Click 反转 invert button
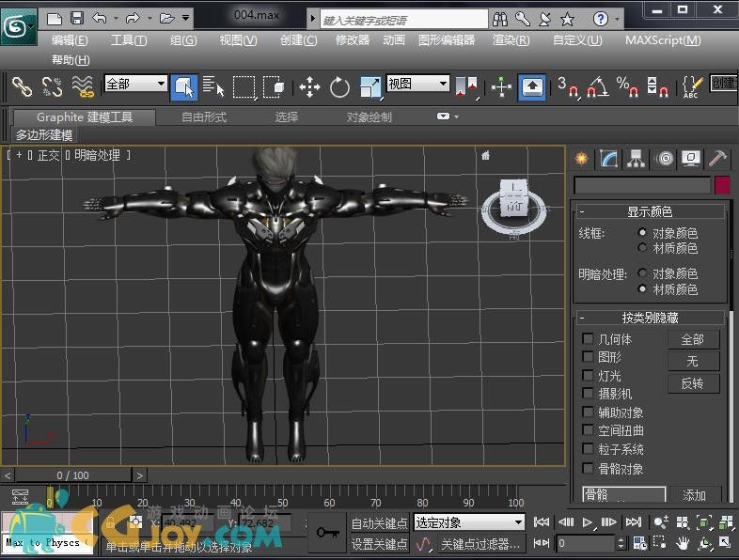Image resolution: width=739 pixels, height=560 pixels. coord(693,383)
